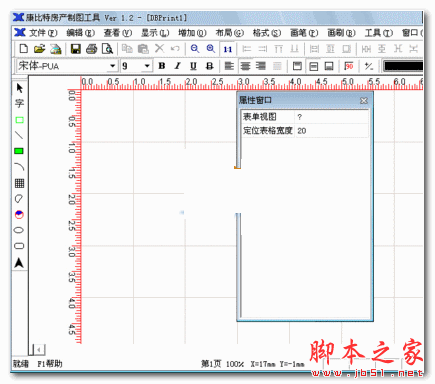Open the font name dropdown 宋体-PUA
The height and width of the screenshot is (384, 435).
click(x=113, y=66)
